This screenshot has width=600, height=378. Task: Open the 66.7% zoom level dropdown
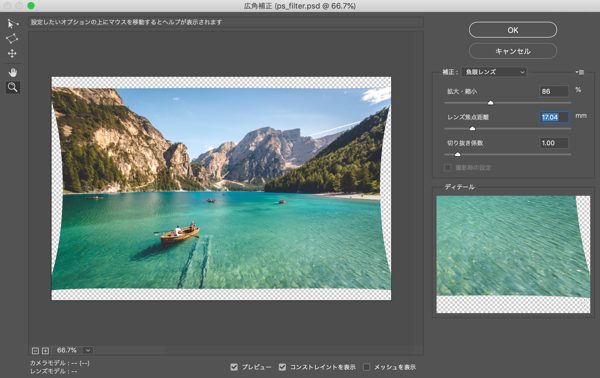88,350
